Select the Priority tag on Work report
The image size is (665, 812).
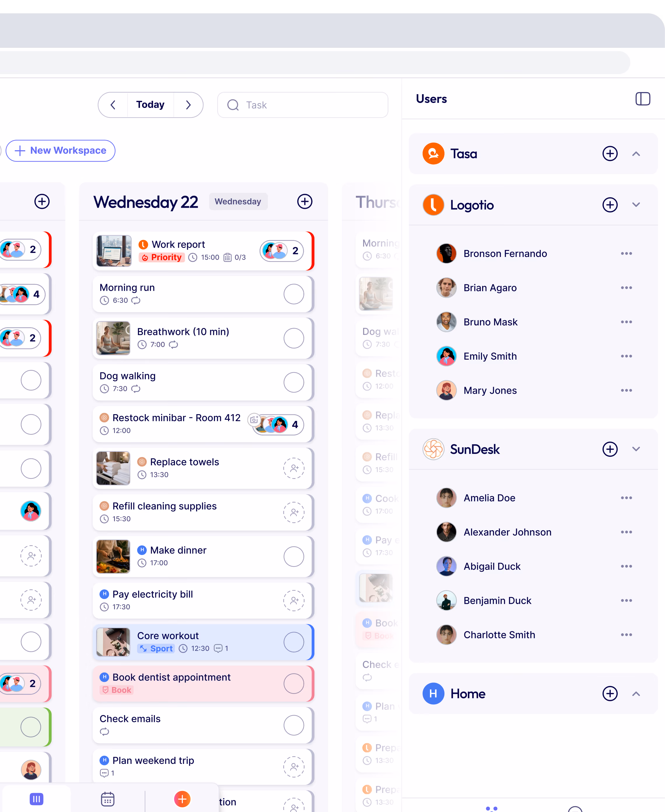[161, 257]
